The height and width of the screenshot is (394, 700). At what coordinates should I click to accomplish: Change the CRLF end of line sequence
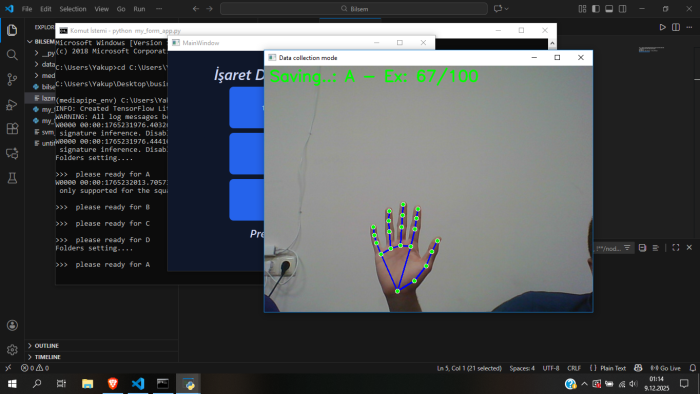click(574, 368)
